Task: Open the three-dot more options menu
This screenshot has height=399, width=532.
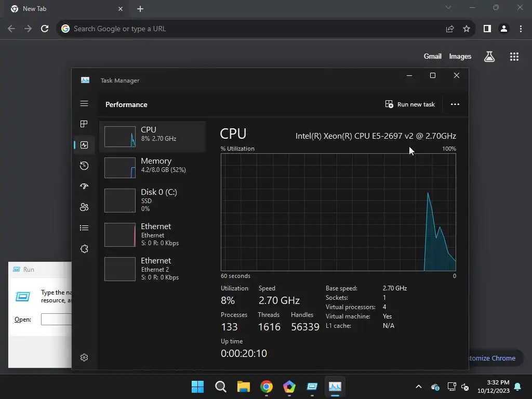Action: pos(455,104)
